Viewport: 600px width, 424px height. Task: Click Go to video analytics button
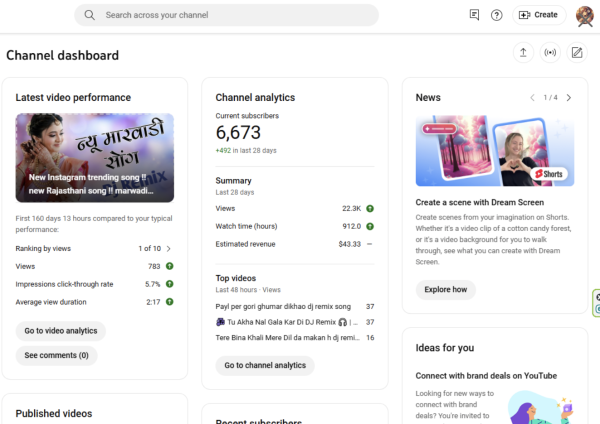pyautogui.click(x=61, y=330)
